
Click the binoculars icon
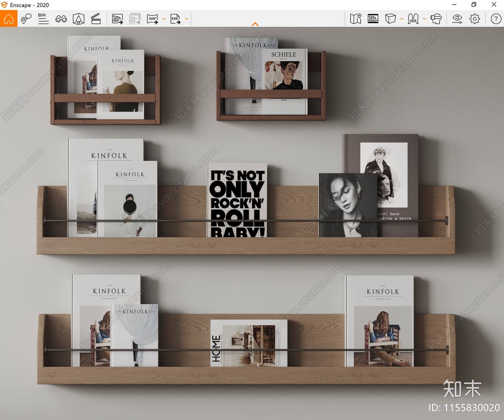[61, 19]
